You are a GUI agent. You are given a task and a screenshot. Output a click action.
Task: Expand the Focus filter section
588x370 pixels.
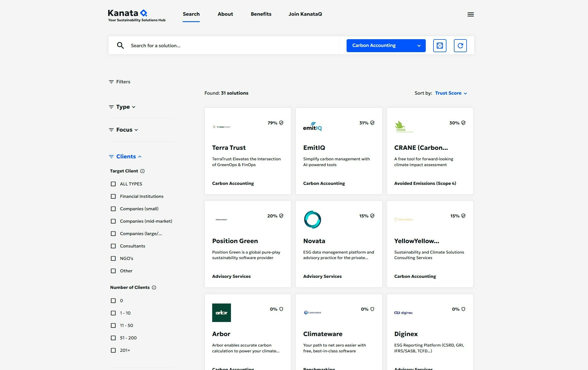tap(124, 130)
